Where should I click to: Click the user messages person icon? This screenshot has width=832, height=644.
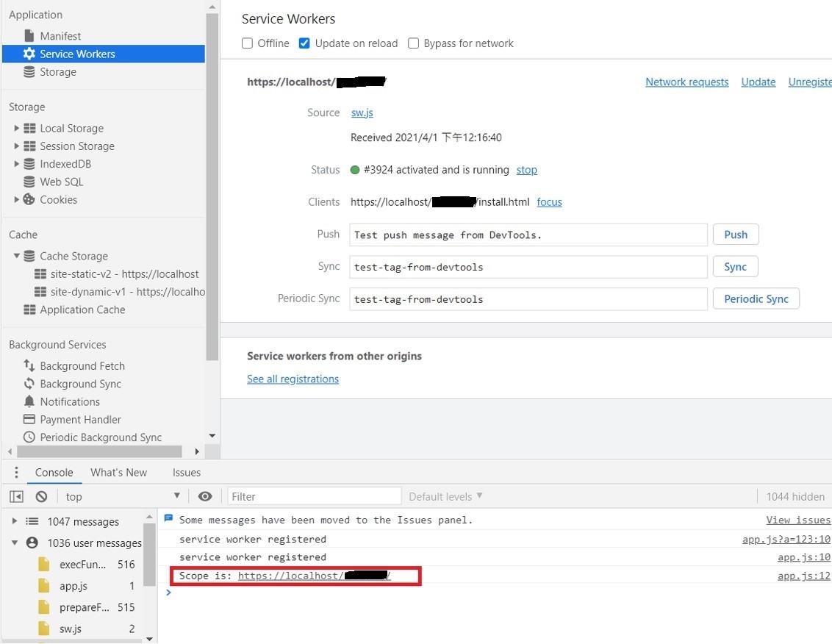point(32,543)
